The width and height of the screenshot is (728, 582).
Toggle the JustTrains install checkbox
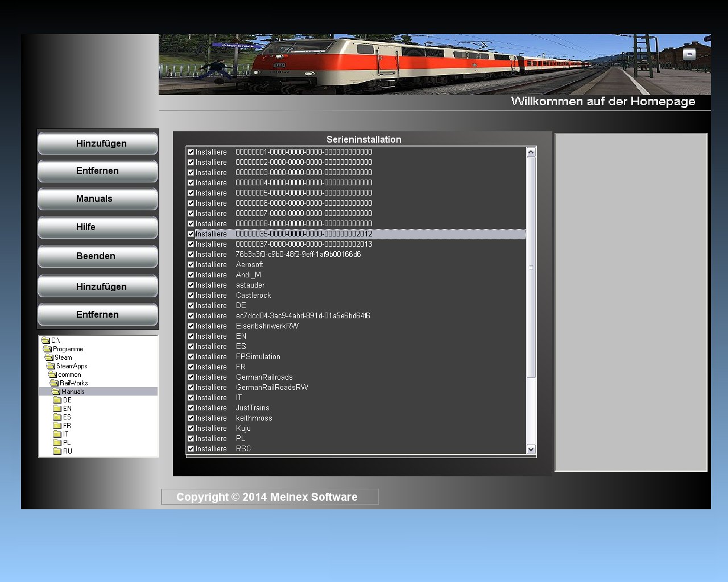point(191,408)
